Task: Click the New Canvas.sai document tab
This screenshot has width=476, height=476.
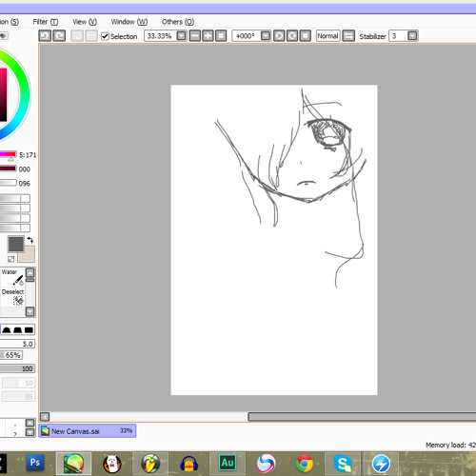Action: pos(88,431)
